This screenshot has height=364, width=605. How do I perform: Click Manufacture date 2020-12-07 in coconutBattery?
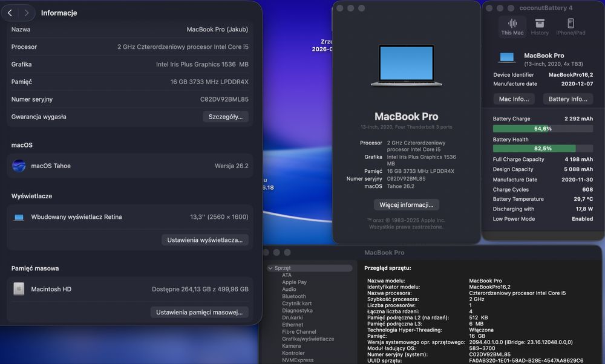(577, 83)
